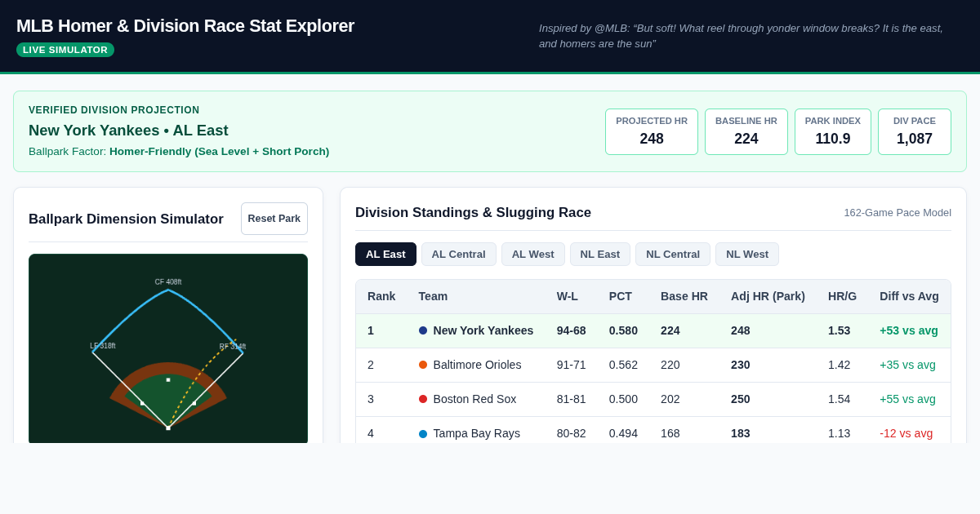Click the Ballpark Dimension Simulator heading

click(126, 219)
